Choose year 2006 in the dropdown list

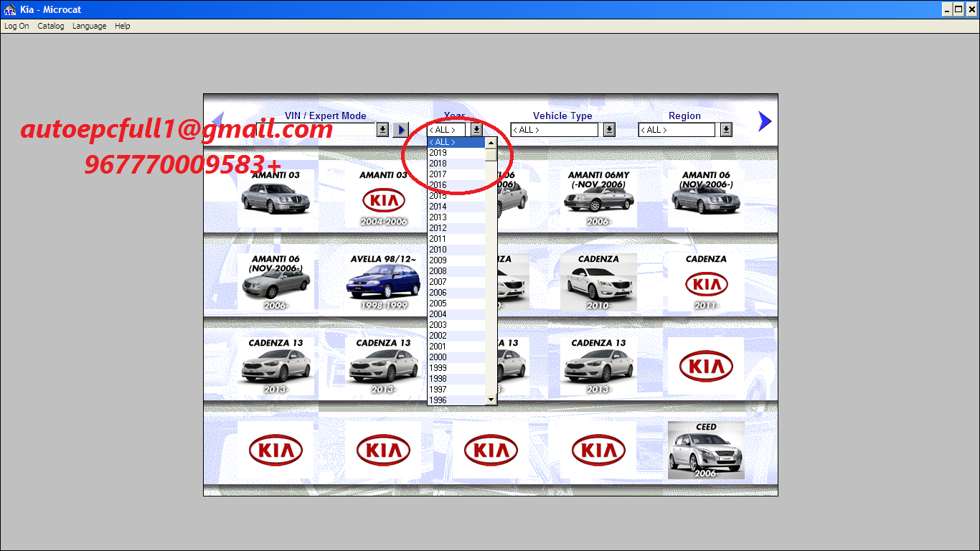pyautogui.click(x=456, y=293)
